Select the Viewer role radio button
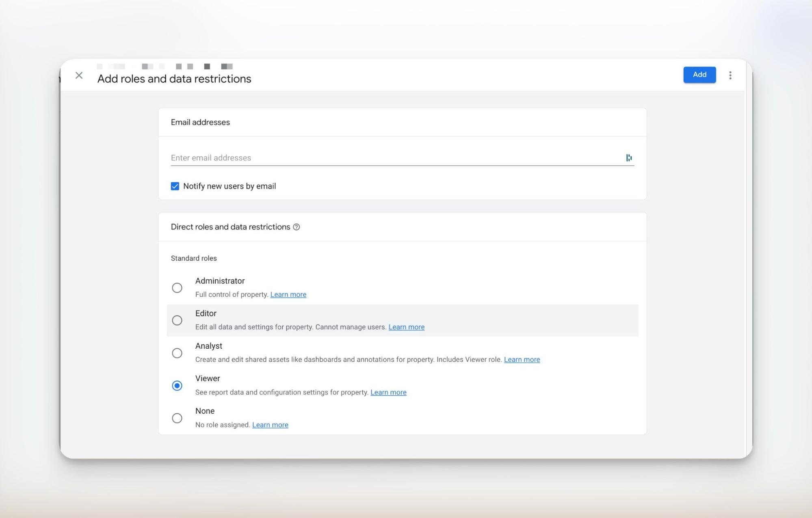The width and height of the screenshot is (812, 518). [x=177, y=385]
